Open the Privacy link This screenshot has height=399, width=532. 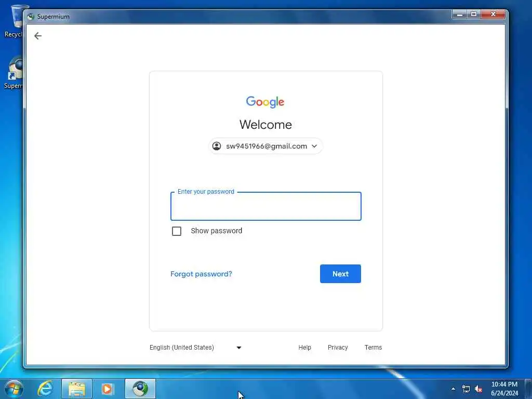point(338,348)
